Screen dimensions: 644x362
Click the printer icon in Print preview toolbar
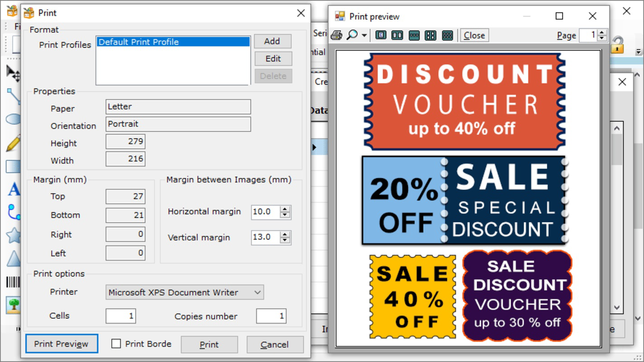coord(336,35)
